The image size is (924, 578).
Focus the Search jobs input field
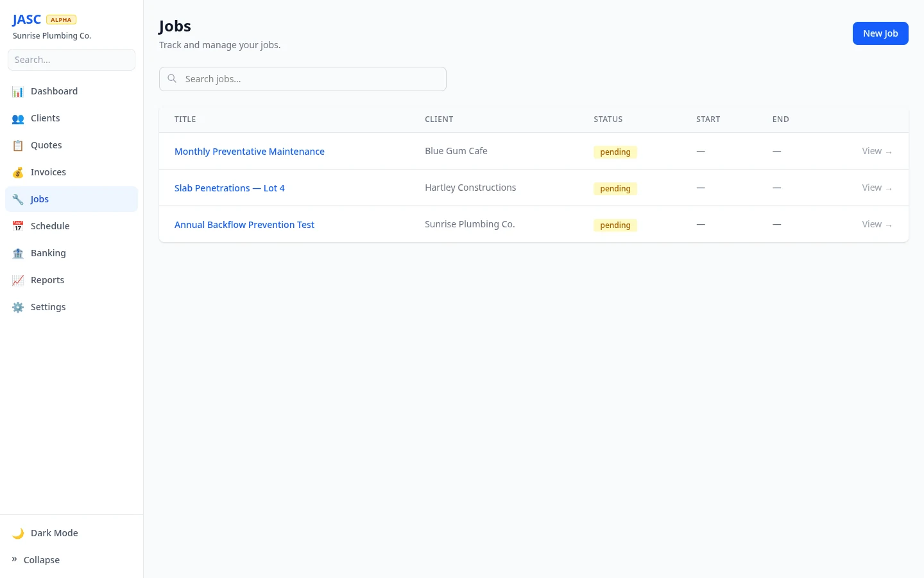coord(303,79)
